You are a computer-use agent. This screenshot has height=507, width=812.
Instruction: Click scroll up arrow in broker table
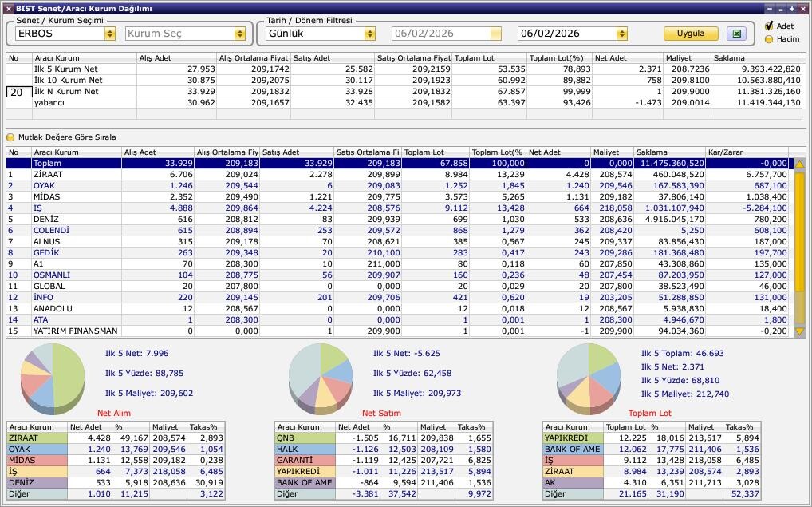point(799,164)
